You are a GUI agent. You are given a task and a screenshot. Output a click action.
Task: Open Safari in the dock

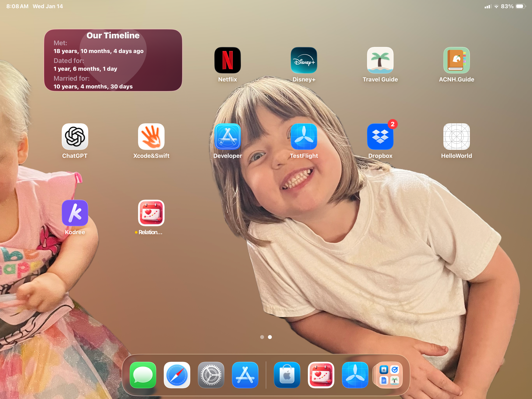pos(177,375)
